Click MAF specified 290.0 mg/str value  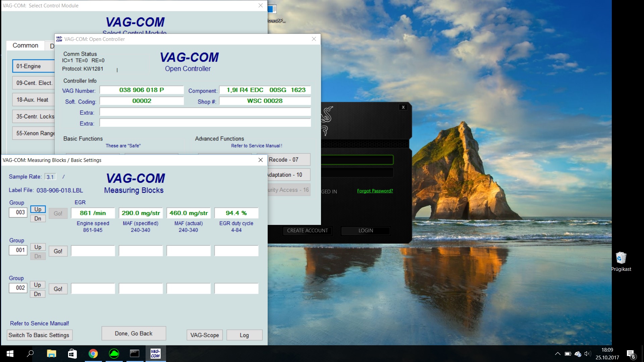(x=141, y=213)
